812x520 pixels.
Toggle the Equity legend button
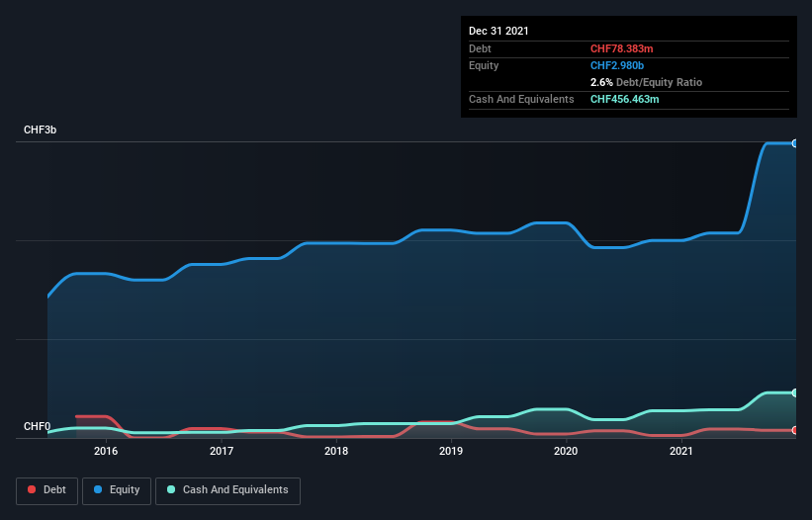pyautogui.click(x=117, y=490)
